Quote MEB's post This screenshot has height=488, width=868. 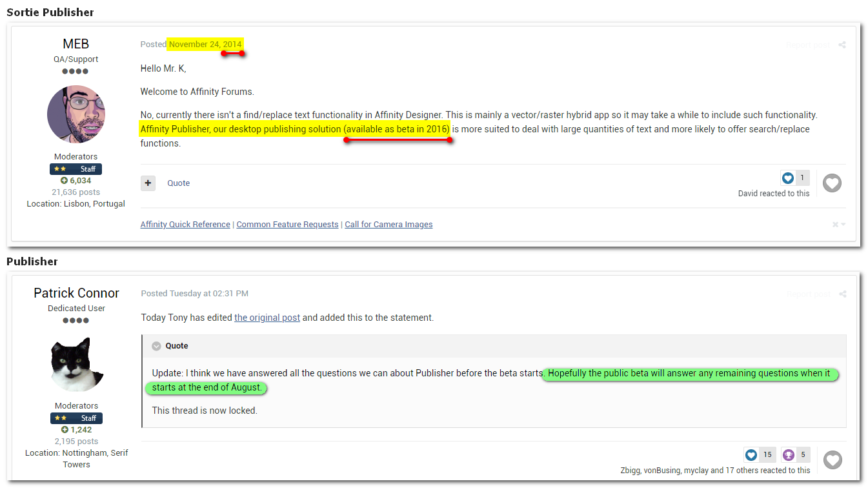(179, 183)
